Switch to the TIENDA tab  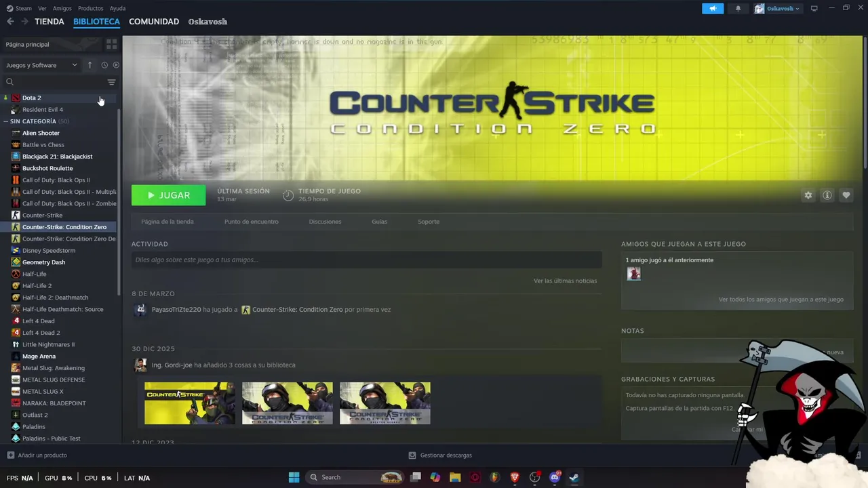tap(50, 22)
